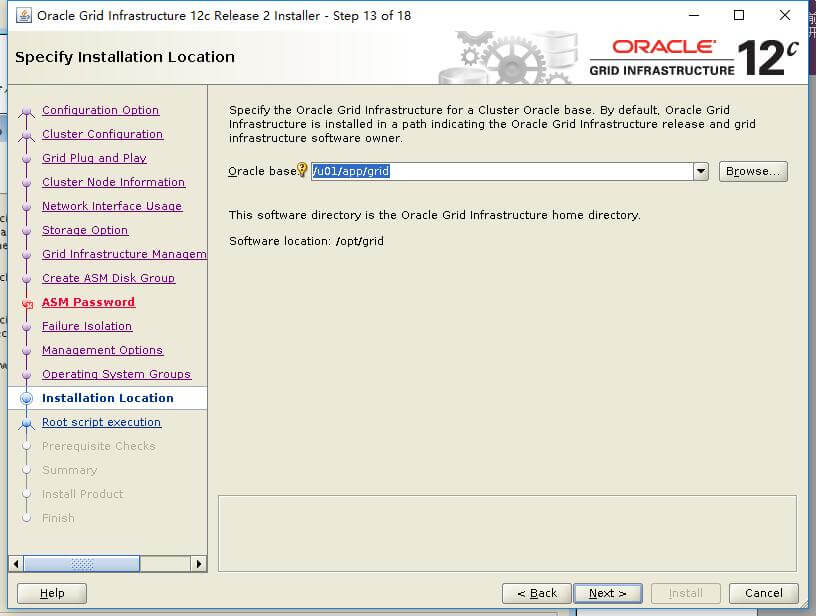Open Grid Infrastructure Management step

124,254
